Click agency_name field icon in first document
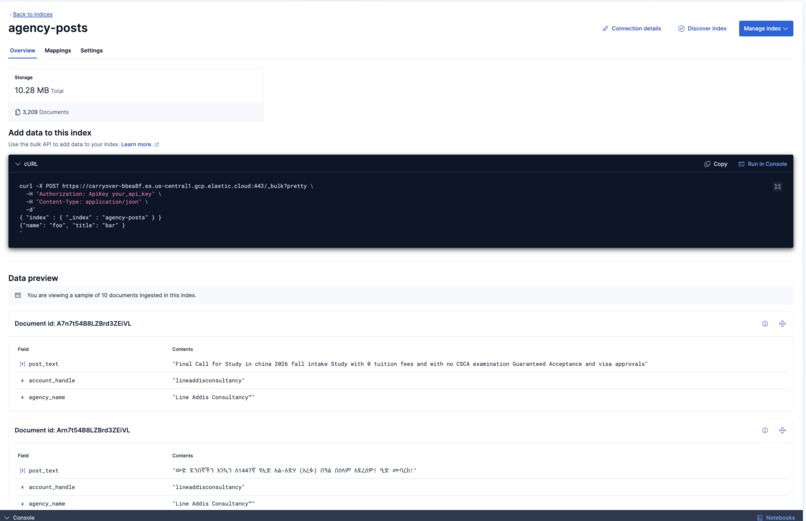 click(x=22, y=397)
